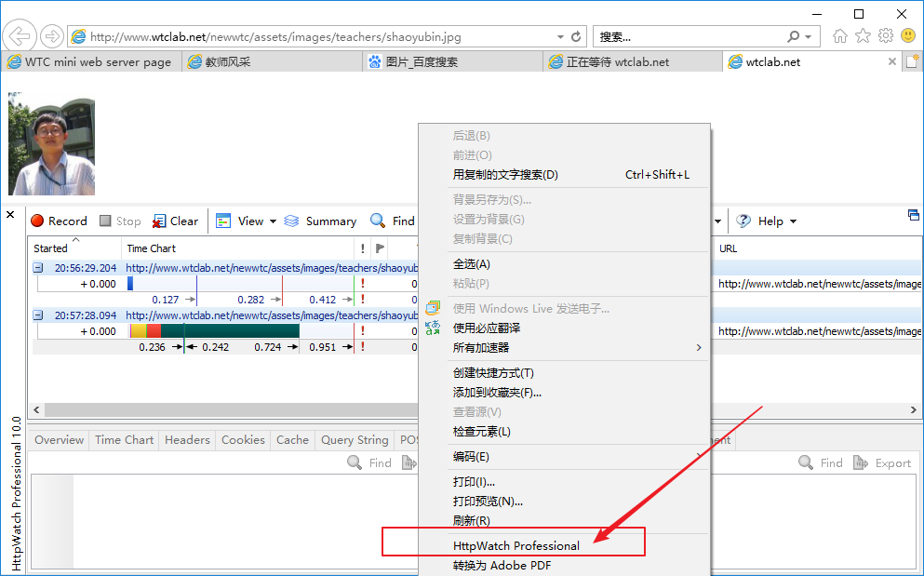Click the browser Back arrow button

pos(20,36)
